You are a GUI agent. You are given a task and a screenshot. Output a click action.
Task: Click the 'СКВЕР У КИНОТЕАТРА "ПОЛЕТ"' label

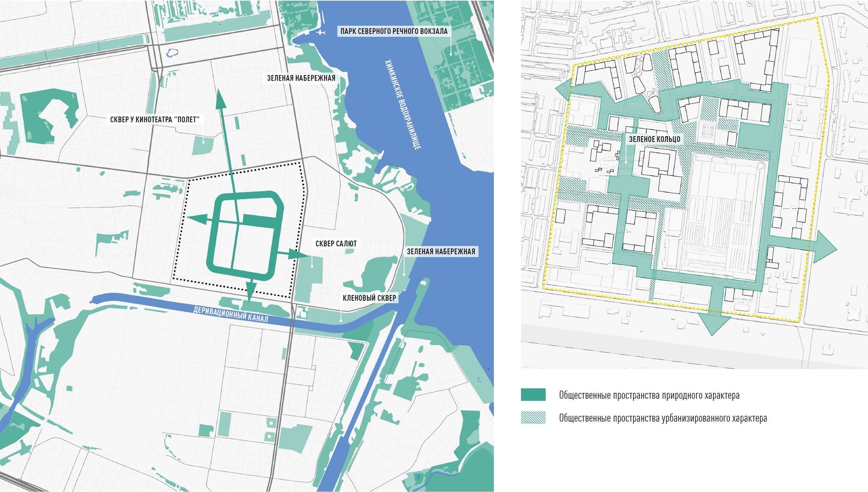tap(154, 120)
